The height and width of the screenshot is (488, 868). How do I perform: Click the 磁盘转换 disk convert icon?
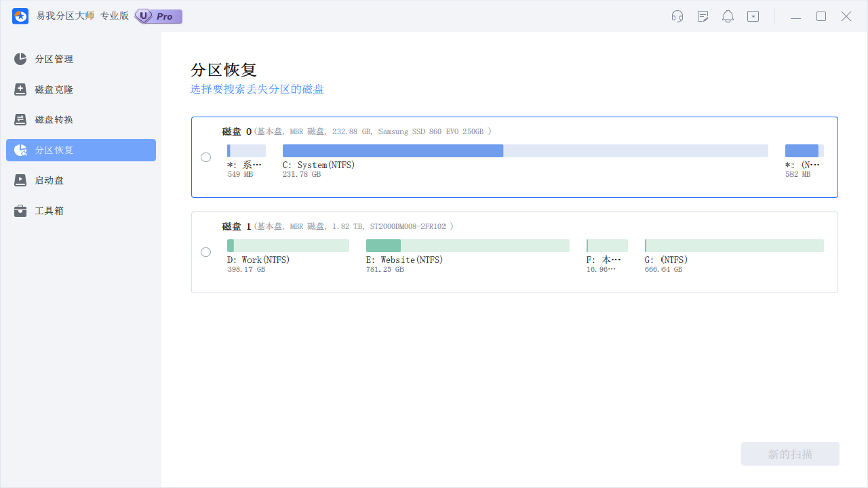point(20,119)
